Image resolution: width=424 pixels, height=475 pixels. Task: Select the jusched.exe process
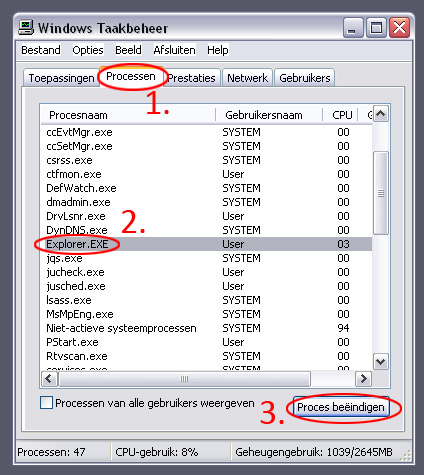tap(206, 286)
